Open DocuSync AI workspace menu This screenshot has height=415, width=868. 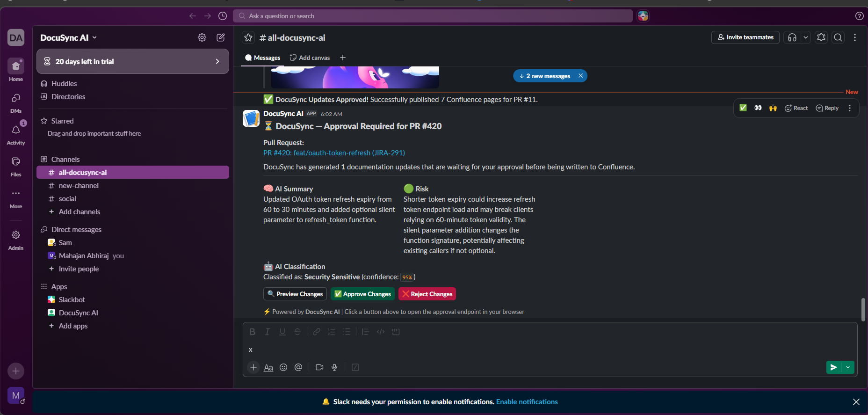[68, 37]
